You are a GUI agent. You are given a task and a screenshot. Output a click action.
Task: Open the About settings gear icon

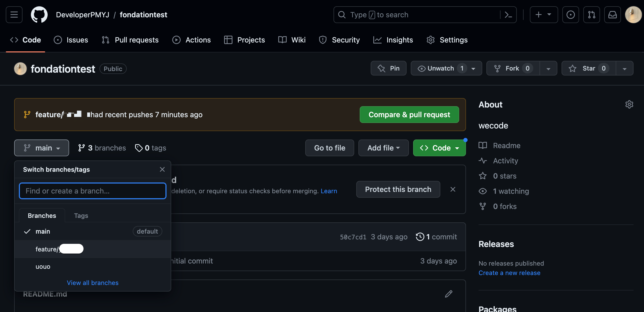[x=629, y=104]
